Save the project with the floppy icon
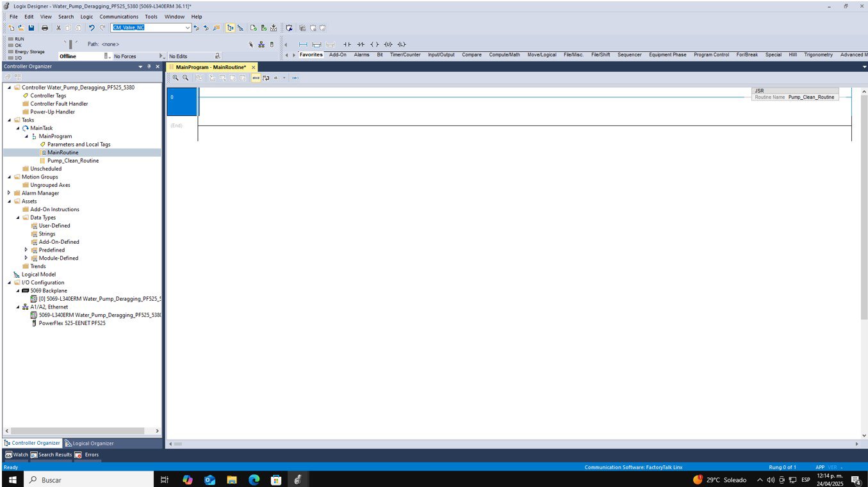The image size is (868, 487). tap(31, 28)
